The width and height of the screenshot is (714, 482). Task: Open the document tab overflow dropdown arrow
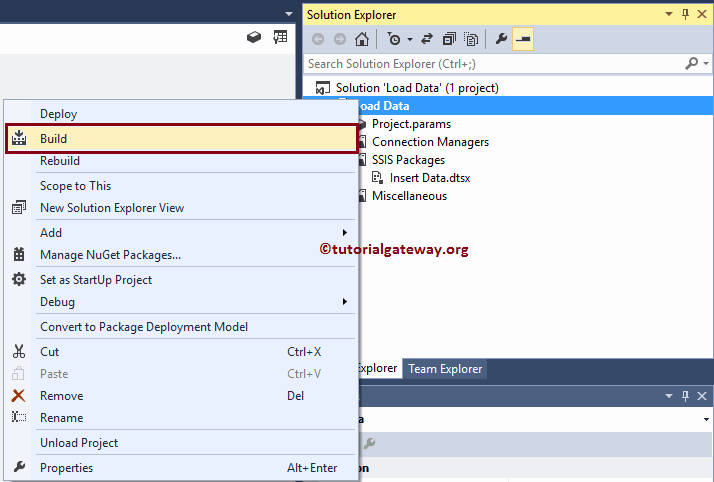click(289, 14)
